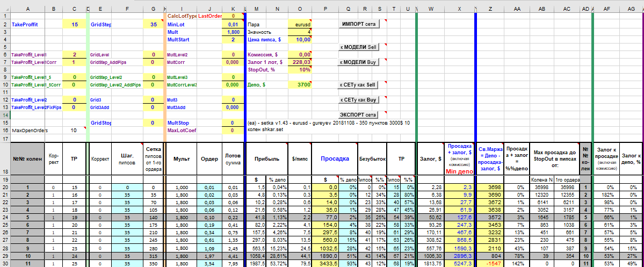Select the Пара cell containing eurusd
This screenshot has height=267, width=644.
[x=300, y=25]
